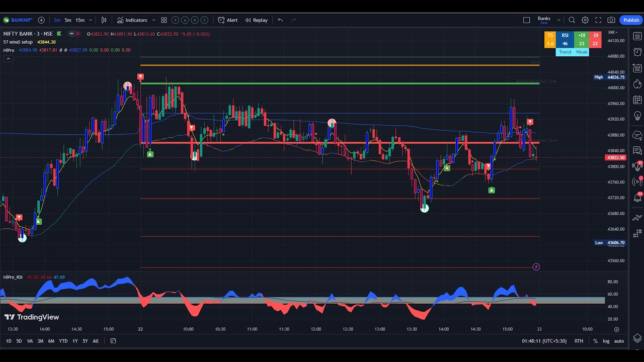This screenshot has width=644, height=362.
Task: Open the News list sidebar icon
Action: tap(637, 68)
